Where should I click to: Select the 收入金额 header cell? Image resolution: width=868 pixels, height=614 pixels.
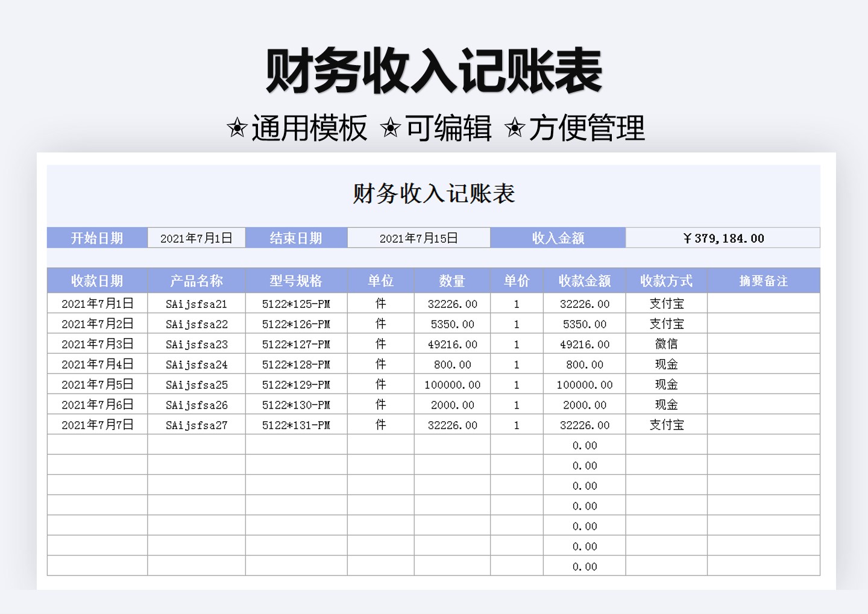pyautogui.click(x=558, y=237)
